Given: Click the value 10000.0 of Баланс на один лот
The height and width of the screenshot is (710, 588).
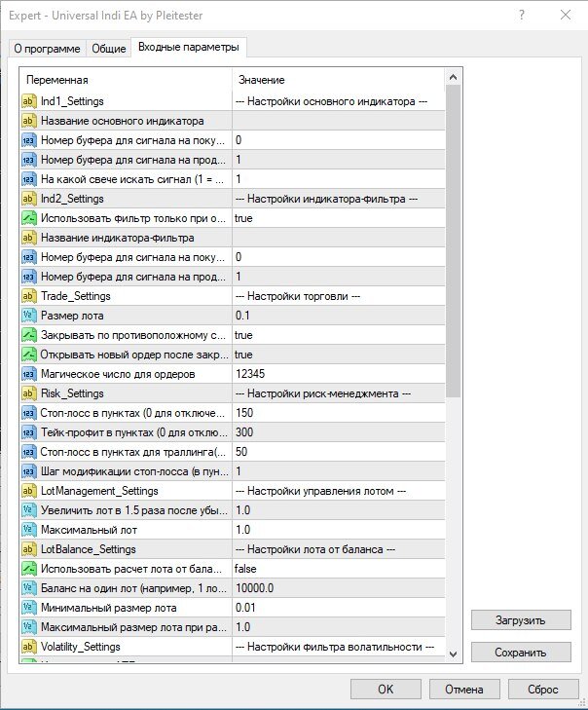Looking at the screenshot, I should 254,587.
